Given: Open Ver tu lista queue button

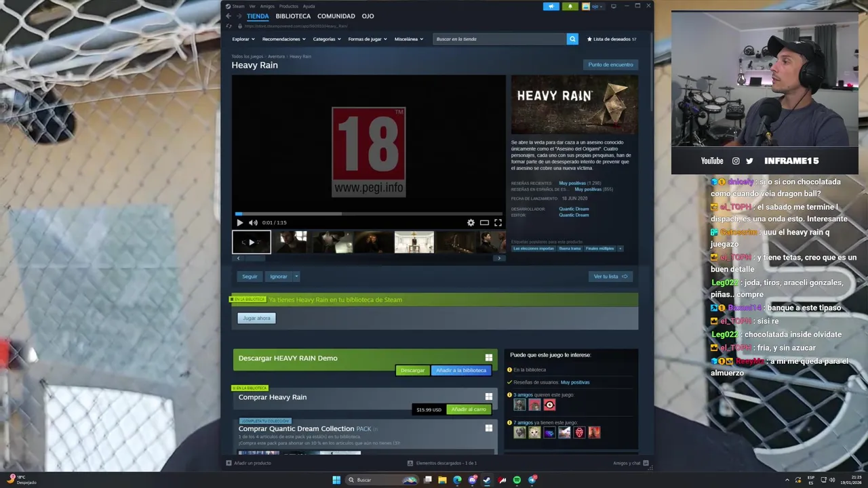Looking at the screenshot, I should [610, 277].
